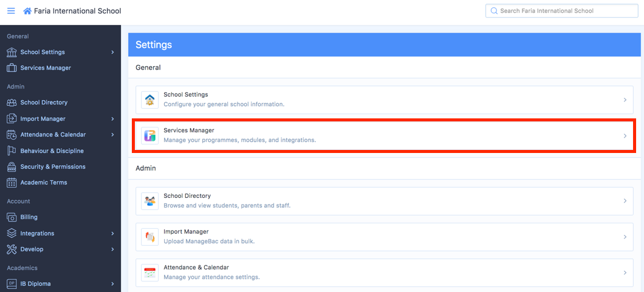
Task: Click the Services Manager briefcase sidebar icon
Action: (12, 68)
